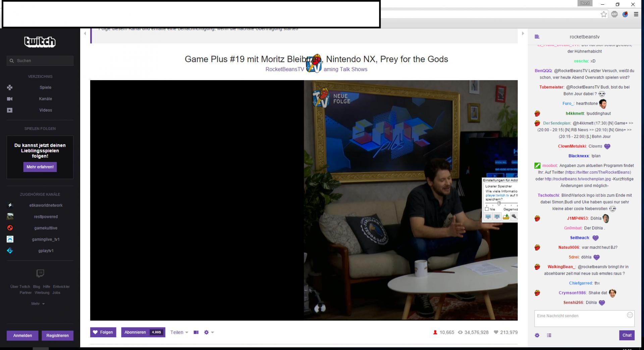Click username BenQQQ in chat
The image size is (644, 350).
coord(543,71)
